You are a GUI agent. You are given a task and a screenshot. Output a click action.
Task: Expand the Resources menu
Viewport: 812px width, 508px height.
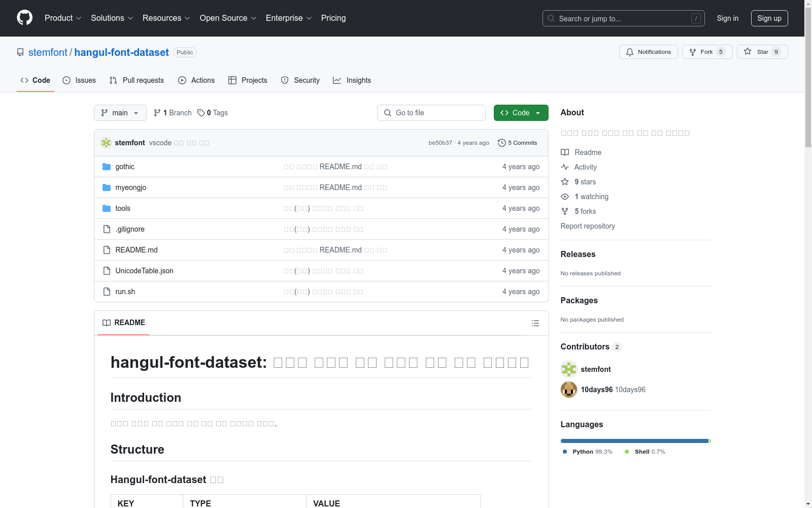coord(166,18)
